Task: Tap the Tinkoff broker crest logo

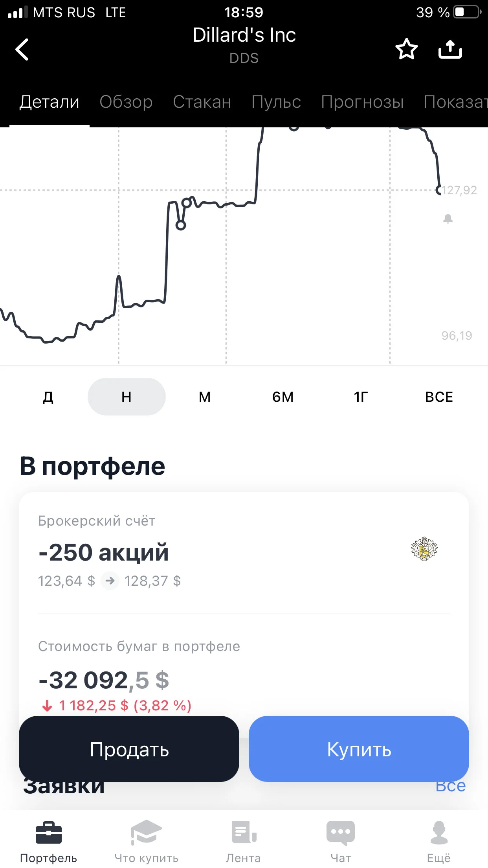Action: point(424,548)
